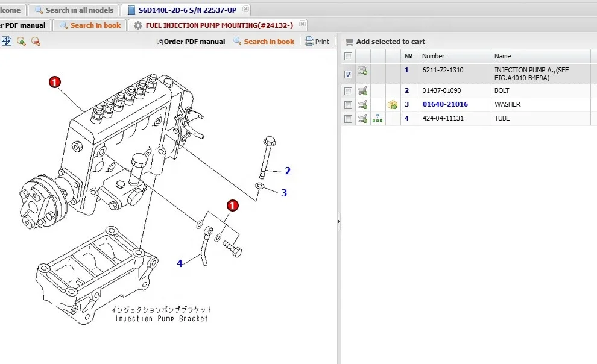This screenshot has height=364, width=597.
Task: Click Order PDF manual in the diagram toolbar
Action: click(191, 42)
